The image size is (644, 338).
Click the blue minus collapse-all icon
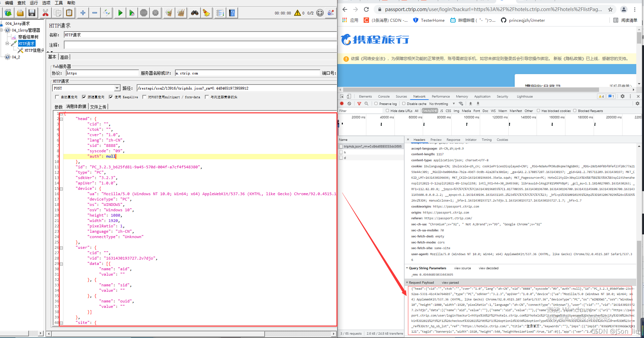[x=95, y=13]
